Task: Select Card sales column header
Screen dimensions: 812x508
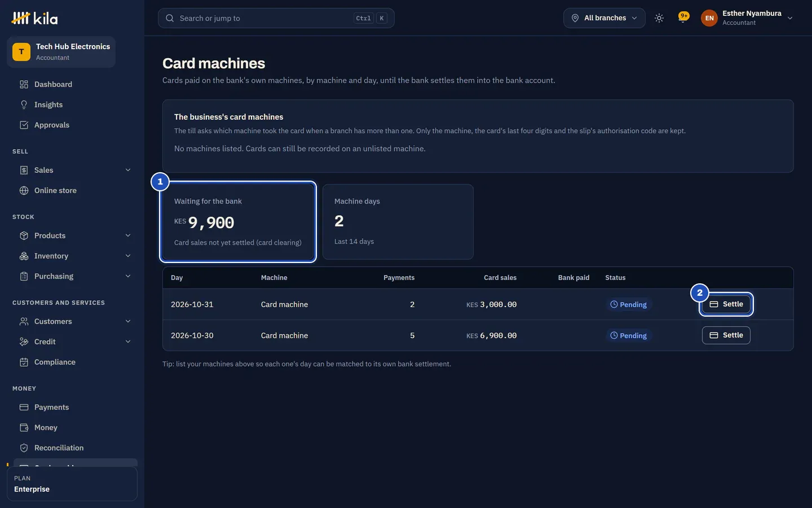Action: coord(500,278)
